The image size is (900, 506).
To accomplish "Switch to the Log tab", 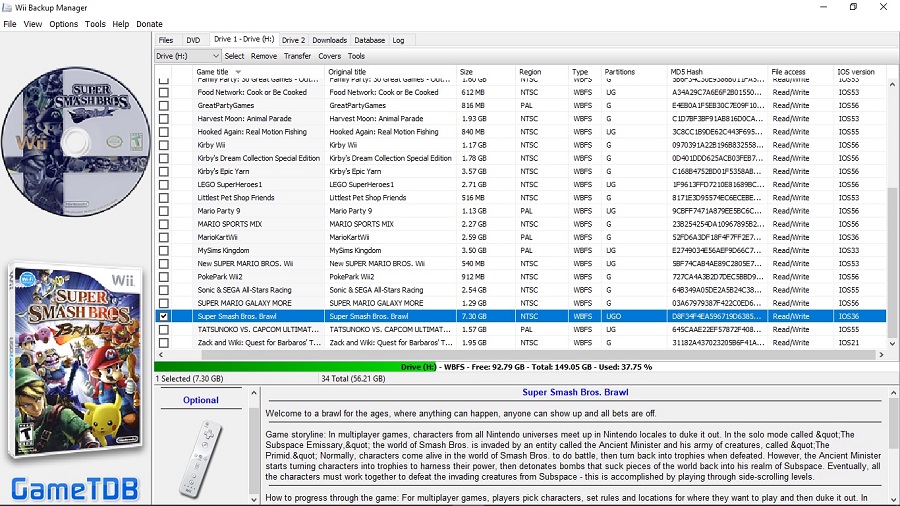I will point(398,40).
